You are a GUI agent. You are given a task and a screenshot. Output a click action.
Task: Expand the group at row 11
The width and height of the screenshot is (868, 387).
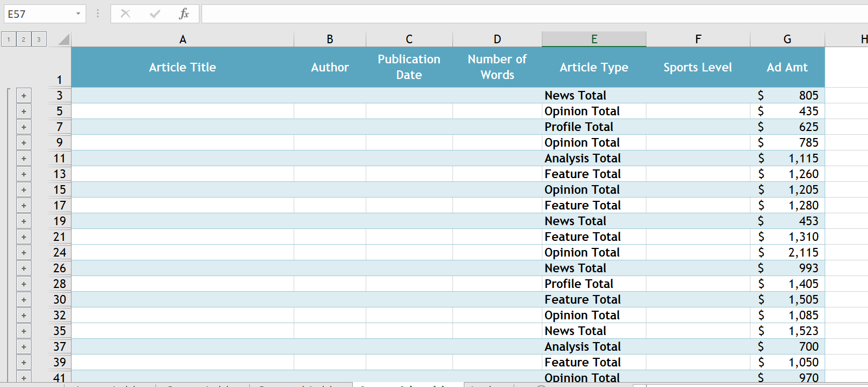coord(24,159)
